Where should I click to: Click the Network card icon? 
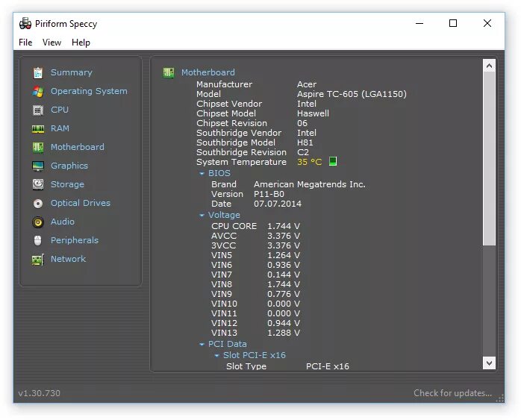(x=38, y=260)
